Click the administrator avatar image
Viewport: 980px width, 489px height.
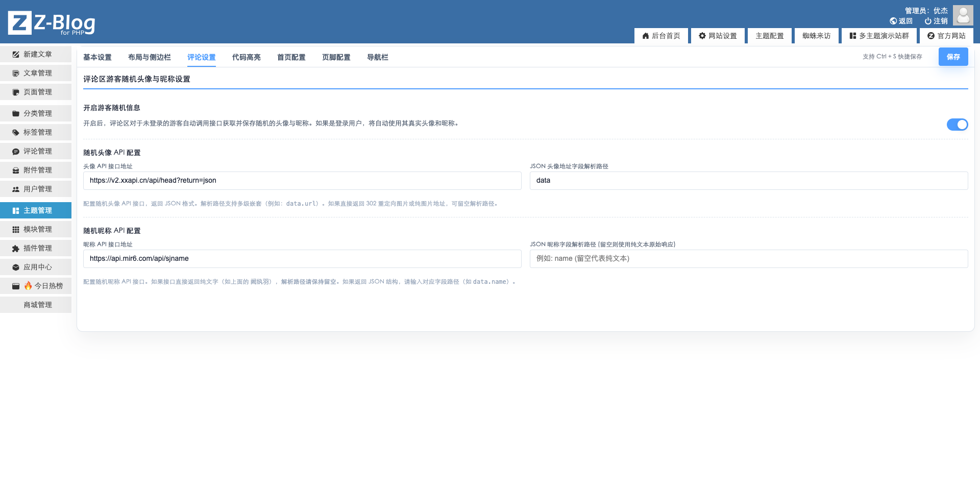pyautogui.click(x=963, y=15)
